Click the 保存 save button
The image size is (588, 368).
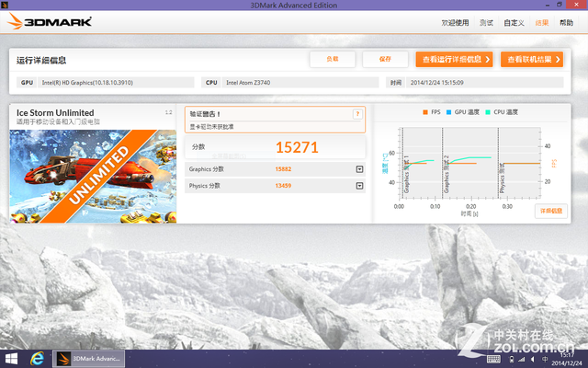[385, 59]
